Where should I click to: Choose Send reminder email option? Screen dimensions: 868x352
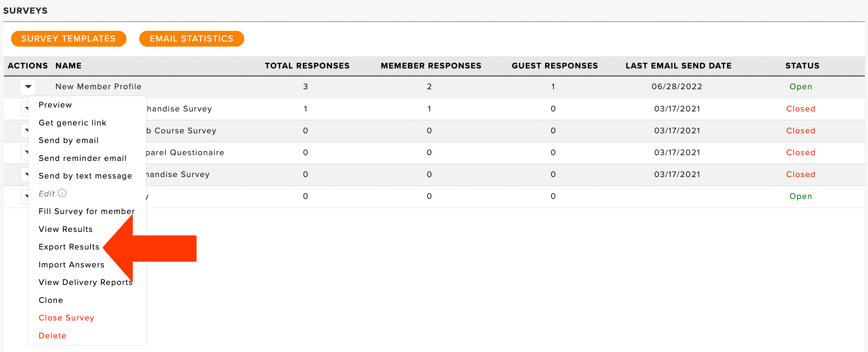(82, 158)
